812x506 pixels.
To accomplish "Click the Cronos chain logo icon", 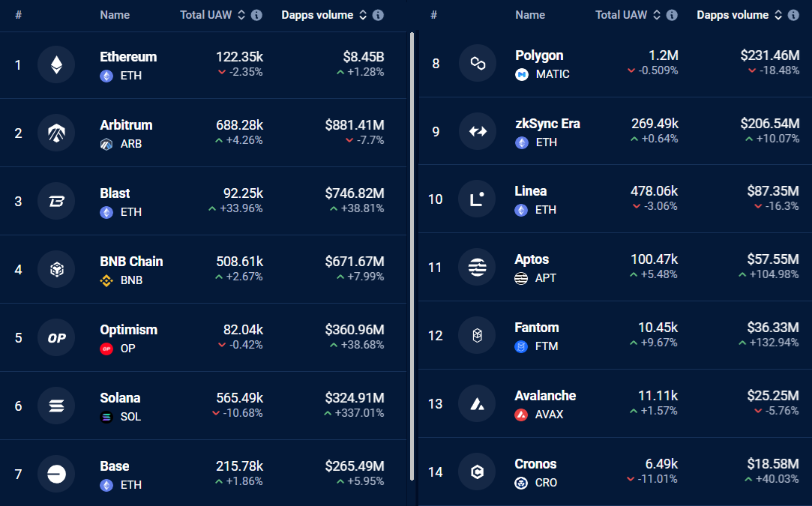I will [477, 472].
